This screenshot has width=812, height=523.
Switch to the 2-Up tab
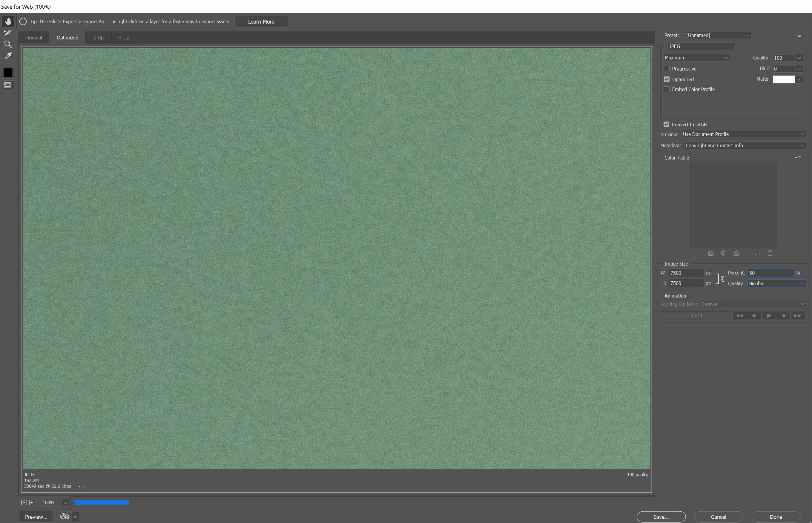coord(98,38)
